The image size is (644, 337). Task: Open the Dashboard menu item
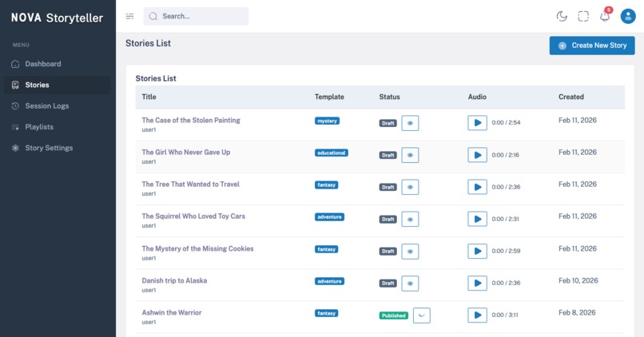(58, 64)
